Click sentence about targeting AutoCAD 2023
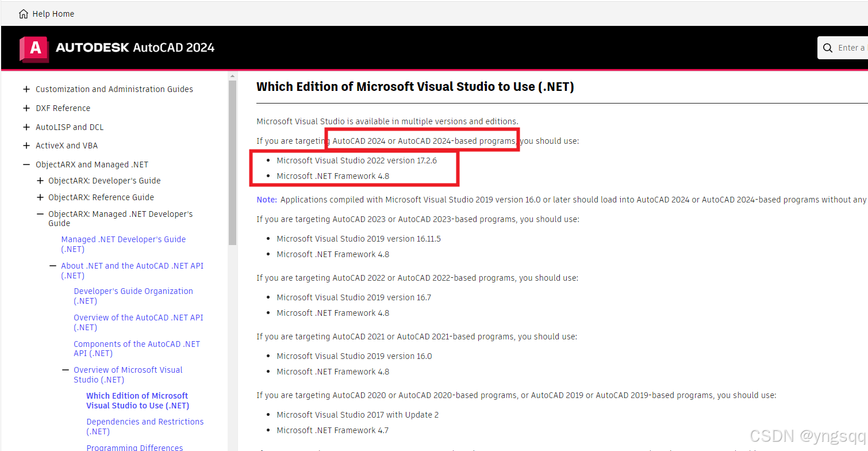868x451 pixels. click(x=418, y=219)
